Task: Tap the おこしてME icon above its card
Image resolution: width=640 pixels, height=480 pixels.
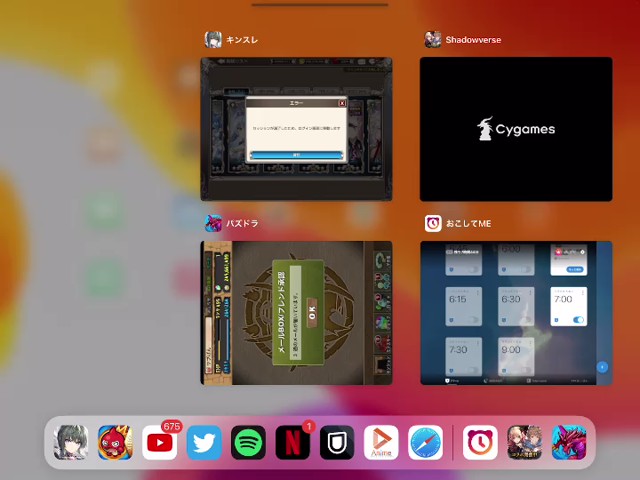Action: pyautogui.click(x=433, y=223)
